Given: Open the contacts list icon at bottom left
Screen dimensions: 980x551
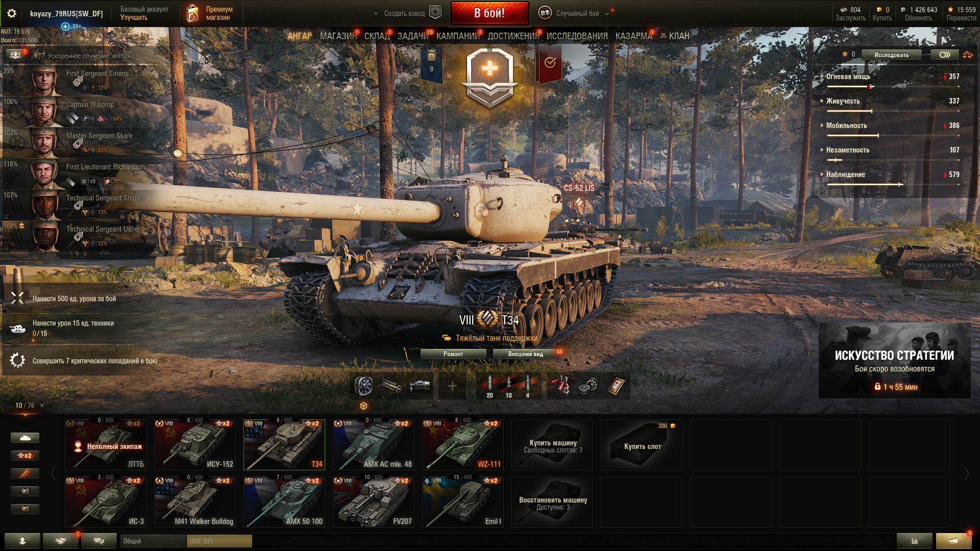Looking at the screenshot, I should [22, 541].
